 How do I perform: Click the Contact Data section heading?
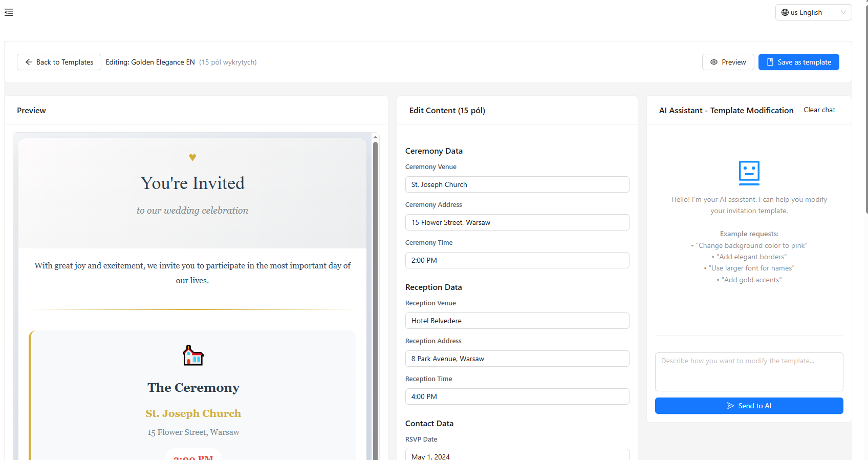(429, 424)
